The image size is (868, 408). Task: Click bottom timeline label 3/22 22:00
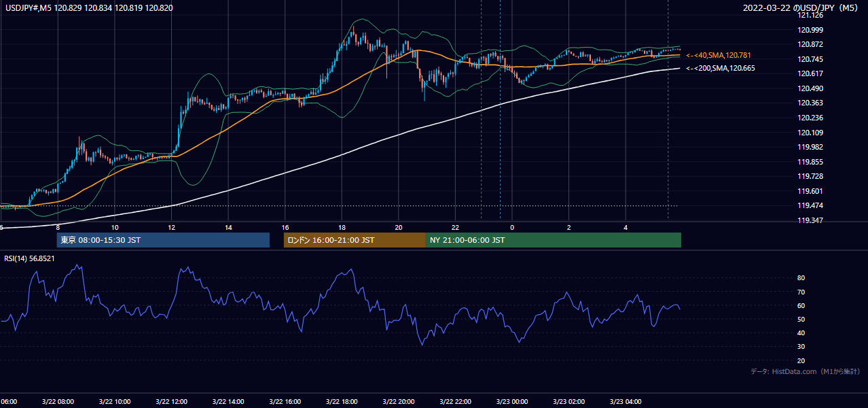[455, 402]
